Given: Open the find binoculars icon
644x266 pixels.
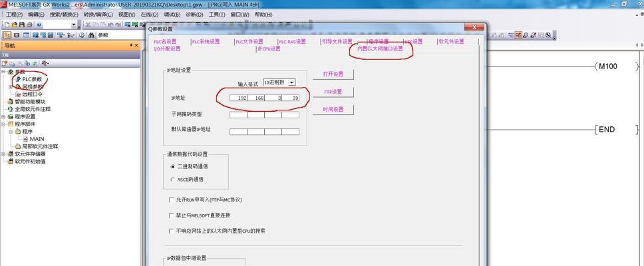Looking at the screenshot, I should 91,35.
